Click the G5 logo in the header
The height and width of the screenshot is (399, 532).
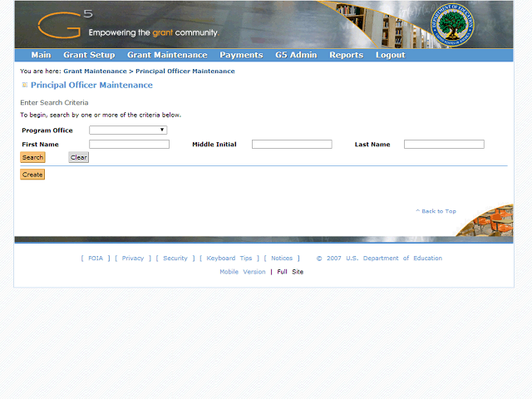65,23
